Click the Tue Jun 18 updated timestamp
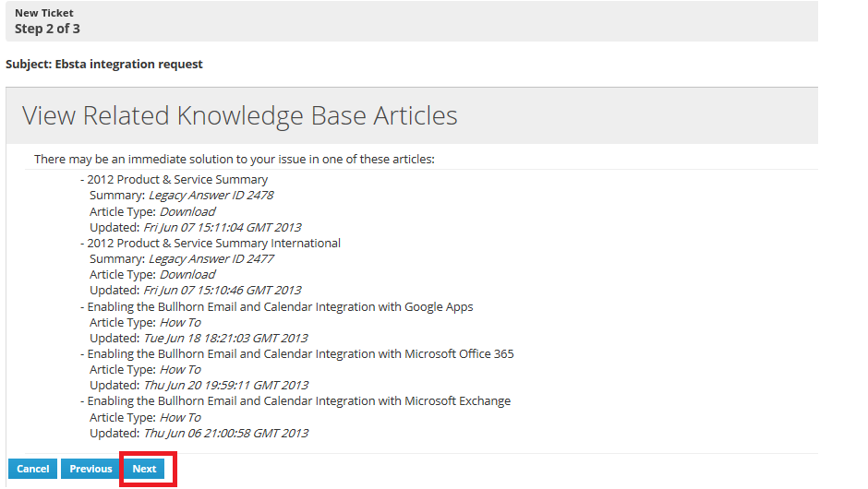 point(225,339)
